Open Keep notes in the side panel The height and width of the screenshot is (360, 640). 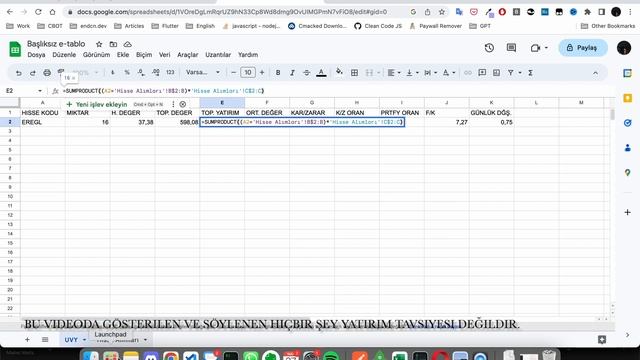628,98
